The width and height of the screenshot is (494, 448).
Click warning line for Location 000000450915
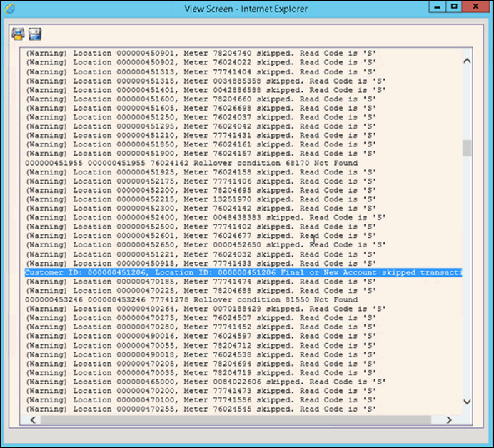click(x=201, y=264)
